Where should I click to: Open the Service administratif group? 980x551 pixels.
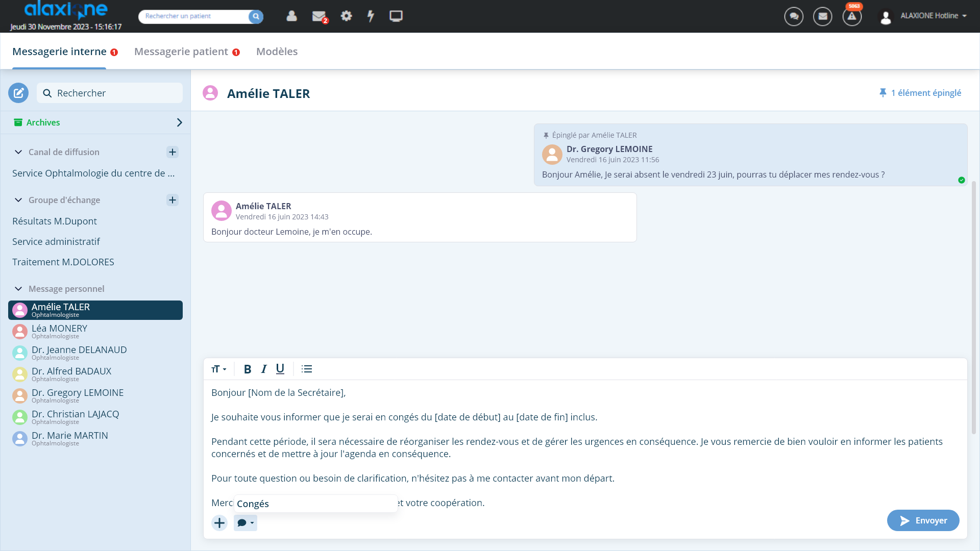click(56, 242)
